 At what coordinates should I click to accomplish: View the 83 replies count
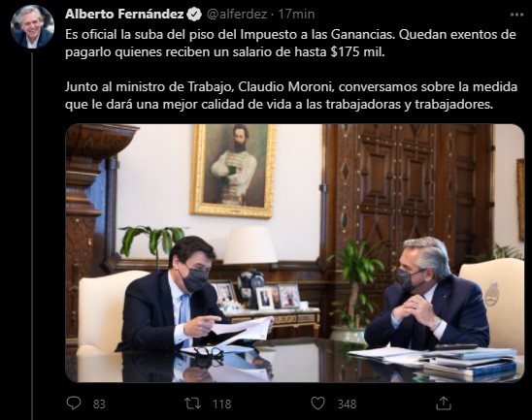(x=99, y=404)
